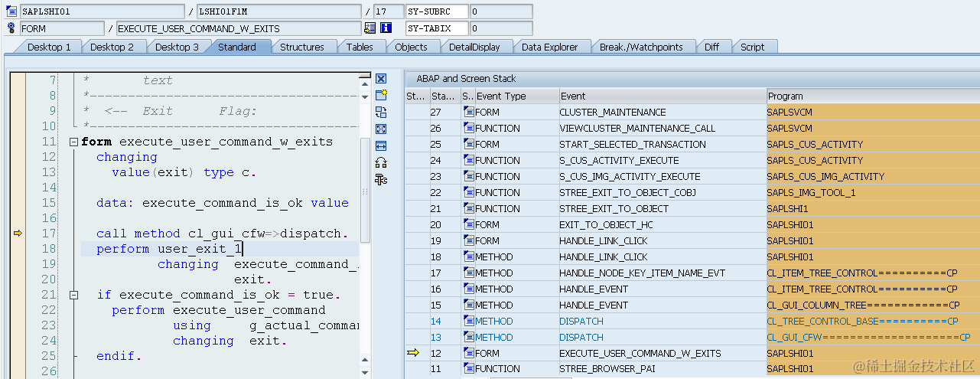Image resolution: width=980 pixels, height=379 pixels.
Task: Close the source code tool
Action: click(x=381, y=79)
